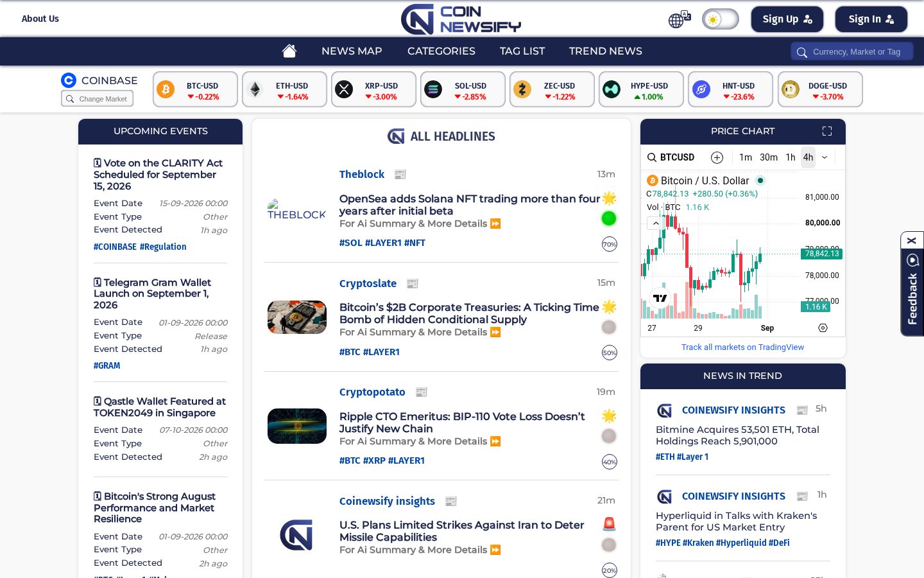Viewport: 924px width, 578px height.
Task: Open the Cryptopotato source link
Action: coord(372,392)
